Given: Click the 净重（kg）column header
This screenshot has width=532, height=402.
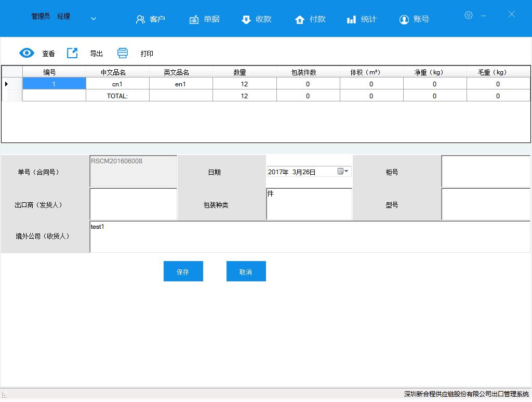Looking at the screenshot, I should [x=435, y=72].
